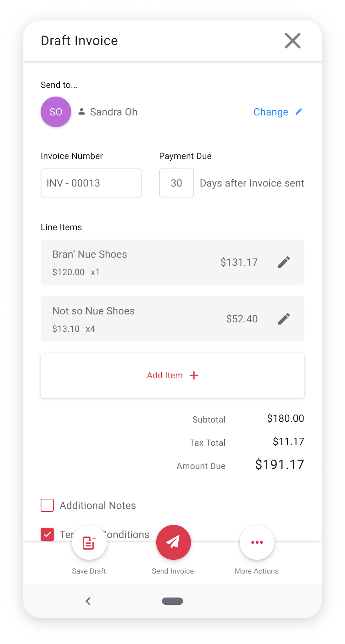
Task: Click the blue pencil next to Change
Action: tap(299, 112)
